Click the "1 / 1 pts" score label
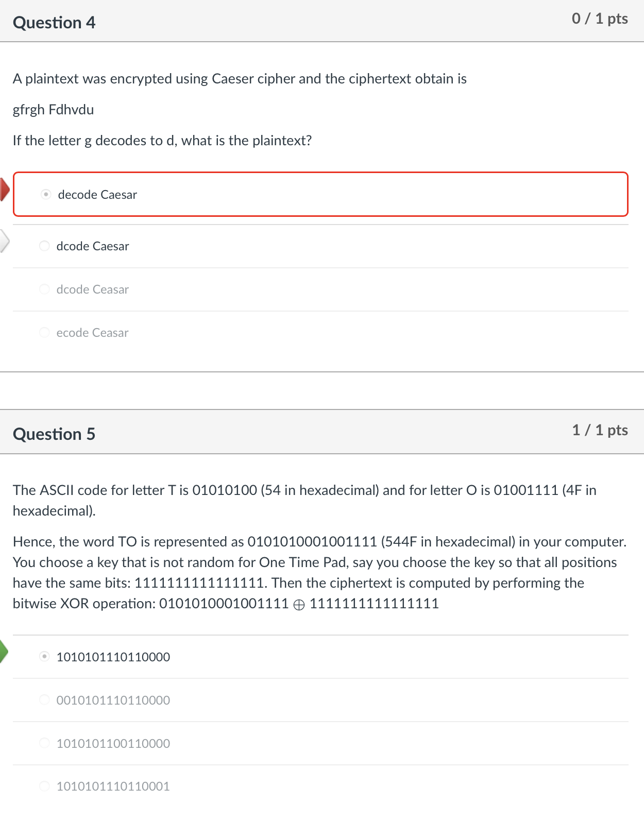 pyautogui.click(x=600, y=430)
